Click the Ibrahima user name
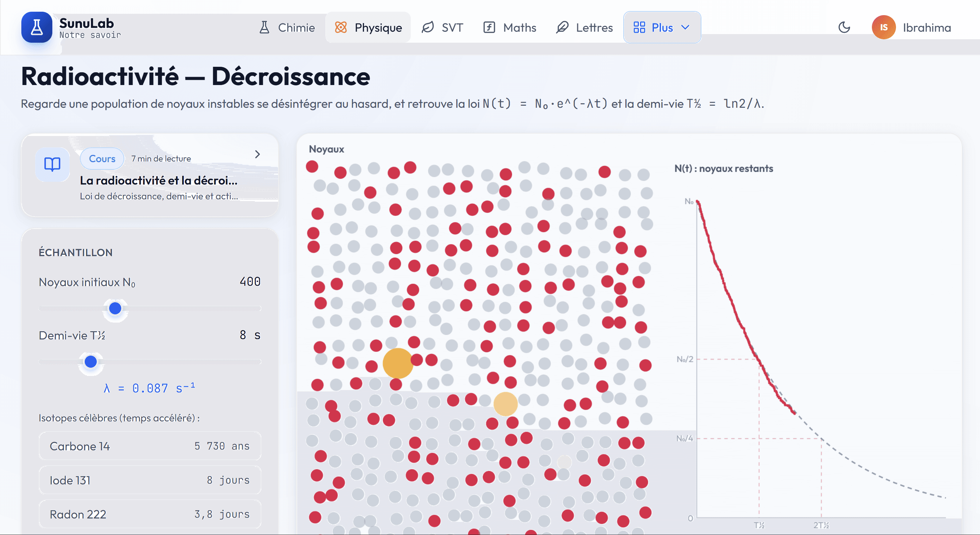 pos(927,28)
